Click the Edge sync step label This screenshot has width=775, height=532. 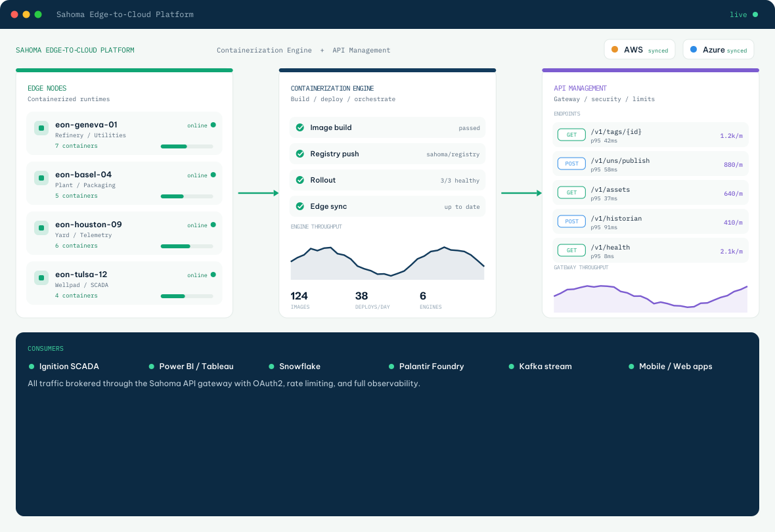coord(328,206)
